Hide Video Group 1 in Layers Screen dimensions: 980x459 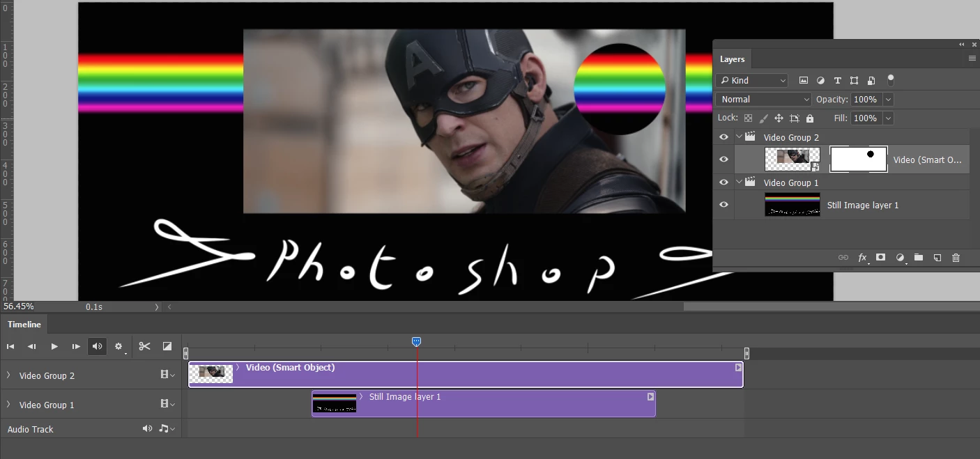coord(723,182)
